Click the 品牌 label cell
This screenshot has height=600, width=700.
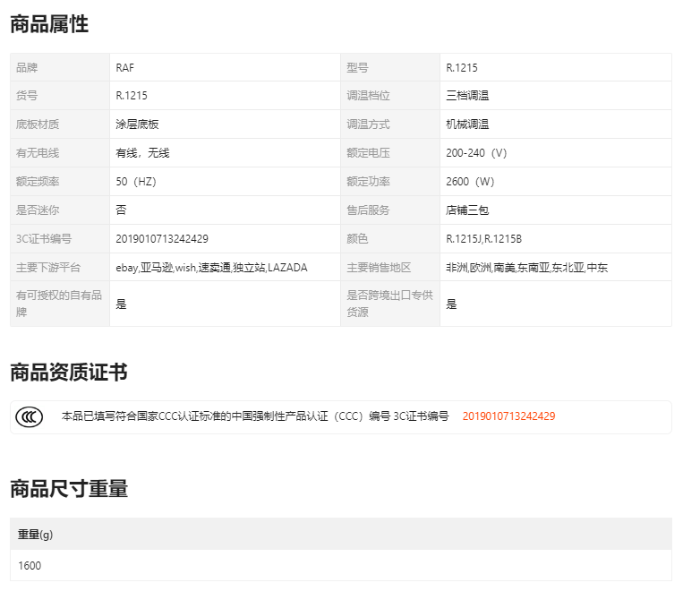click(60, 67)
